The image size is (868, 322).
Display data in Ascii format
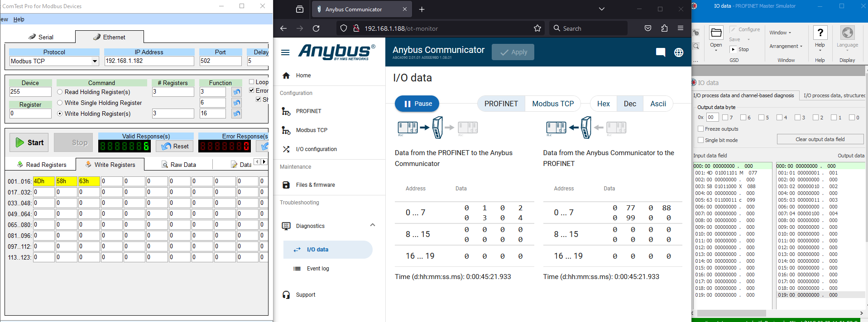pos(658,104)
